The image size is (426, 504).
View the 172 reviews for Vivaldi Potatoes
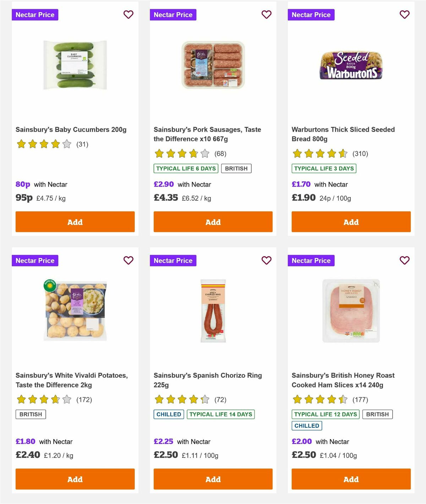tap(84, 399)
